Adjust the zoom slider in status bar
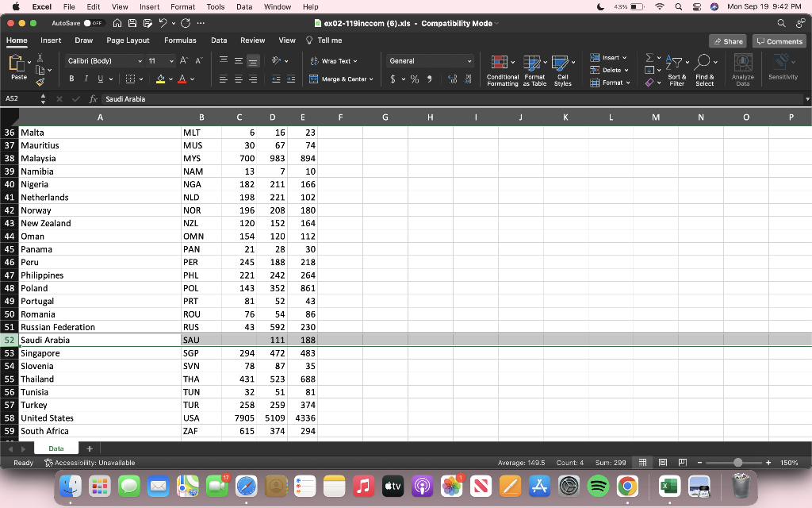812x508 pixels. [737, 463]
